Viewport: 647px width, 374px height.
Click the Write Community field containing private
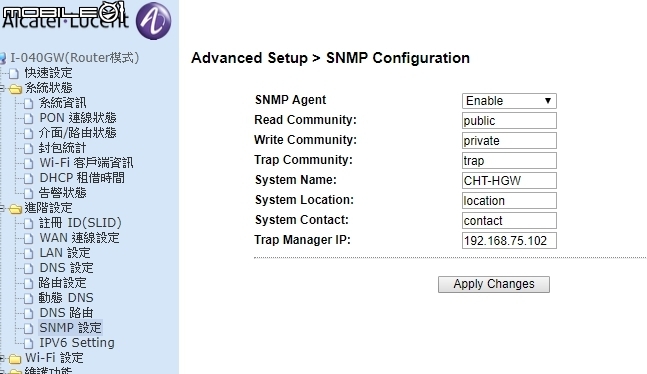coord(509,141)
